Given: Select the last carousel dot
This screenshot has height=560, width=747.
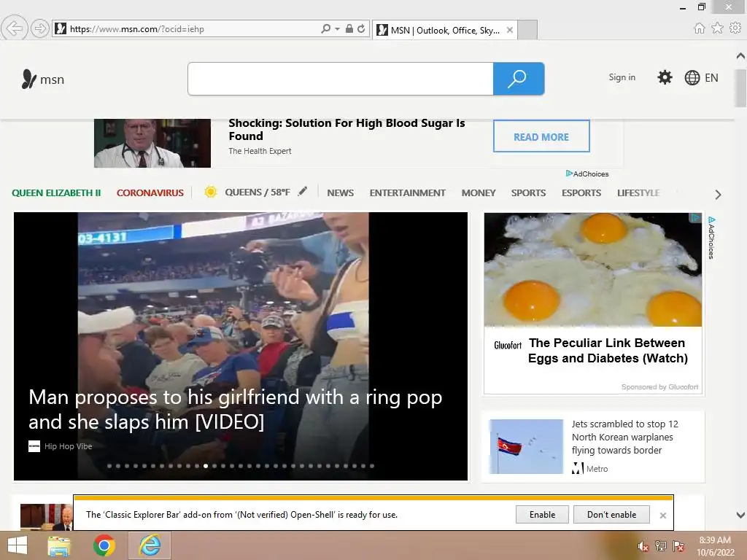Looking at the screenshot, I should pos(372,466).
